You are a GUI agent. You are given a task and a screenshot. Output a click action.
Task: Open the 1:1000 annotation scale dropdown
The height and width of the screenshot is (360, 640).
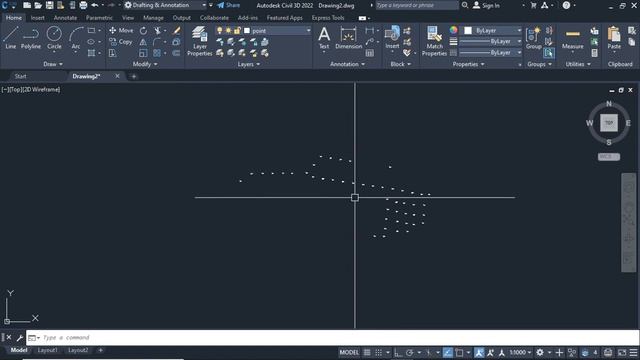(x=520, y=353)
